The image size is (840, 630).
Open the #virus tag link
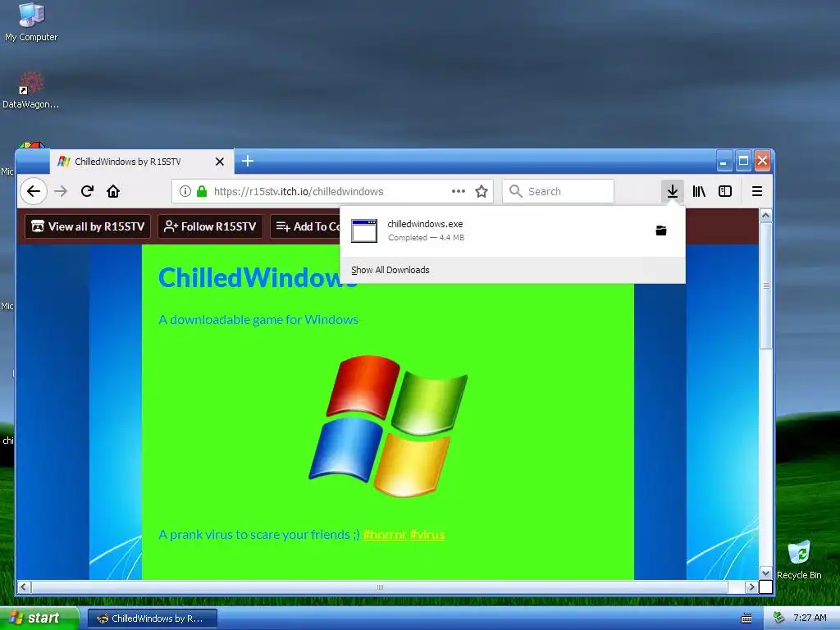(427, 535)
